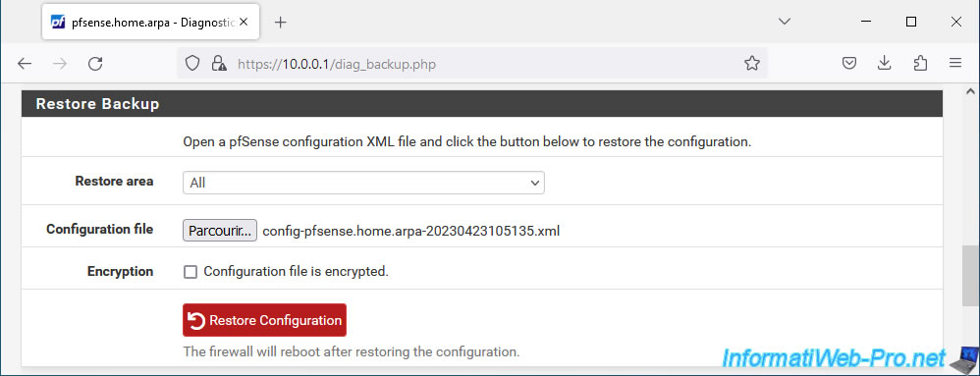Reload the page with refresh icon
Image resolution: width=980 pixels, height=376 pixels.
tap(95, 63)
